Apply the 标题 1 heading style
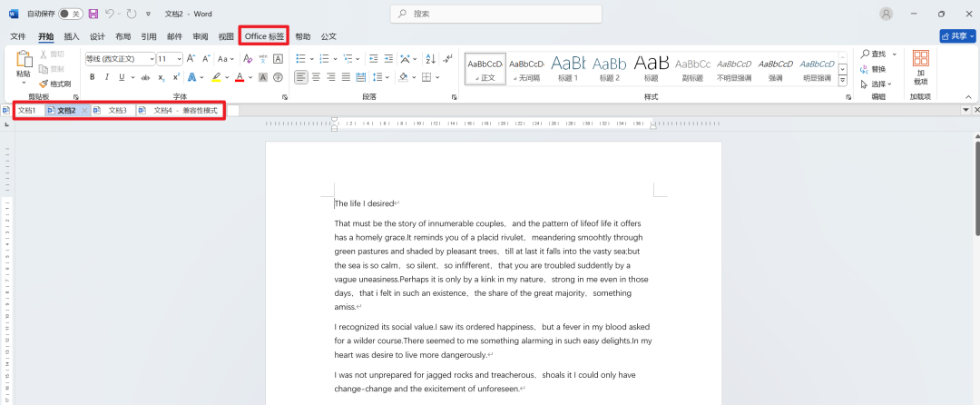Viewport: 980px width, 405px height. (x=568, y=69)
